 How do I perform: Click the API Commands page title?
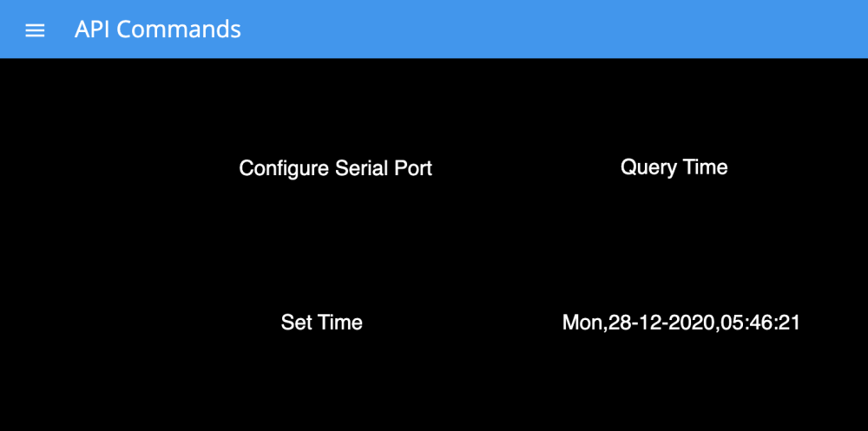pyautogui.click(x=157, y=29)
